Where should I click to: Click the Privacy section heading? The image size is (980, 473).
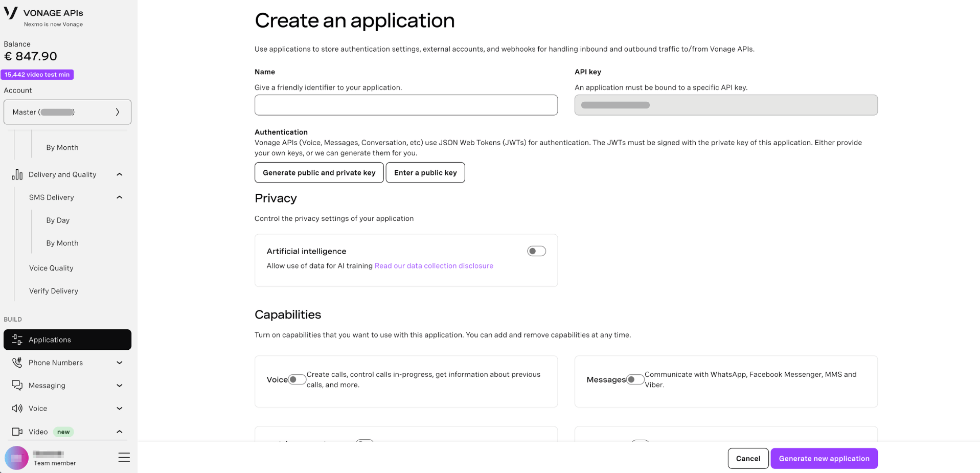click(276, 198)
